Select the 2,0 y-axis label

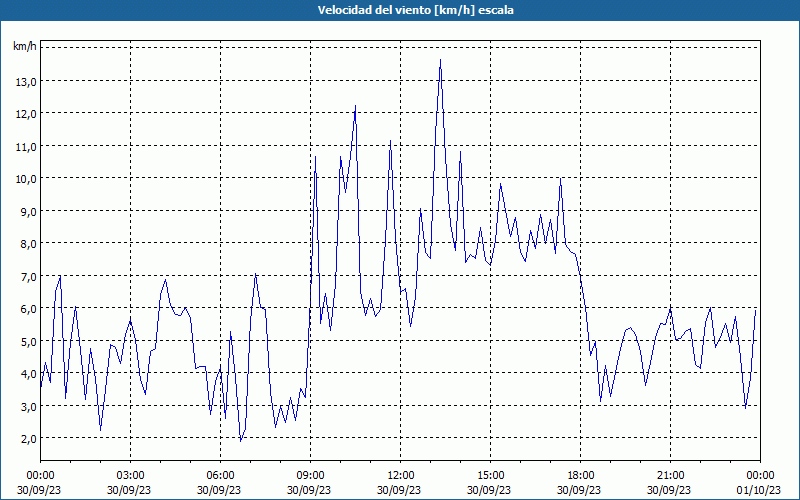coord(29,439)
